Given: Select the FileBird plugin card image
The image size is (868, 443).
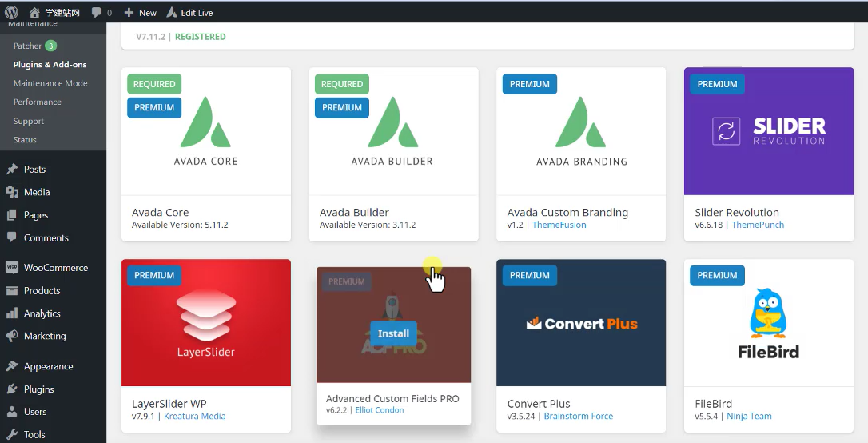Looking at the screenshot, I should (768, 323).
